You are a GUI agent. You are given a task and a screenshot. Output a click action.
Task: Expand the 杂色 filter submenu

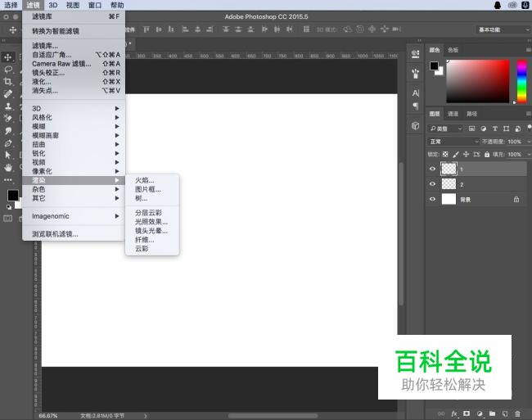74,189
